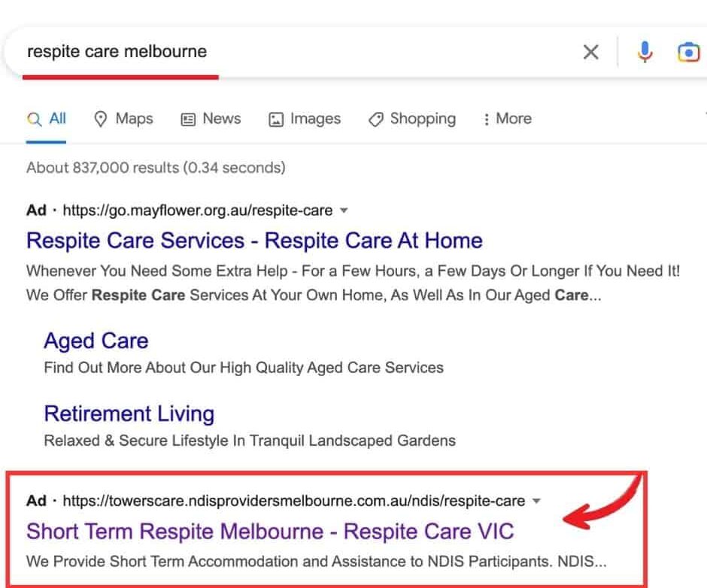
Task: Open the Retirement Living sitelink
Action: tap(129, 414)
